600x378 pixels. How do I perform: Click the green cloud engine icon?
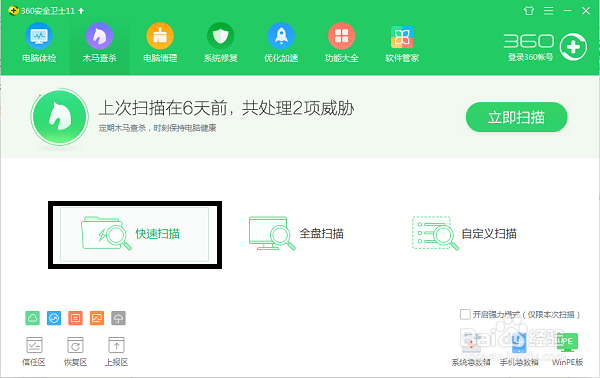click(x=33, y=318)
